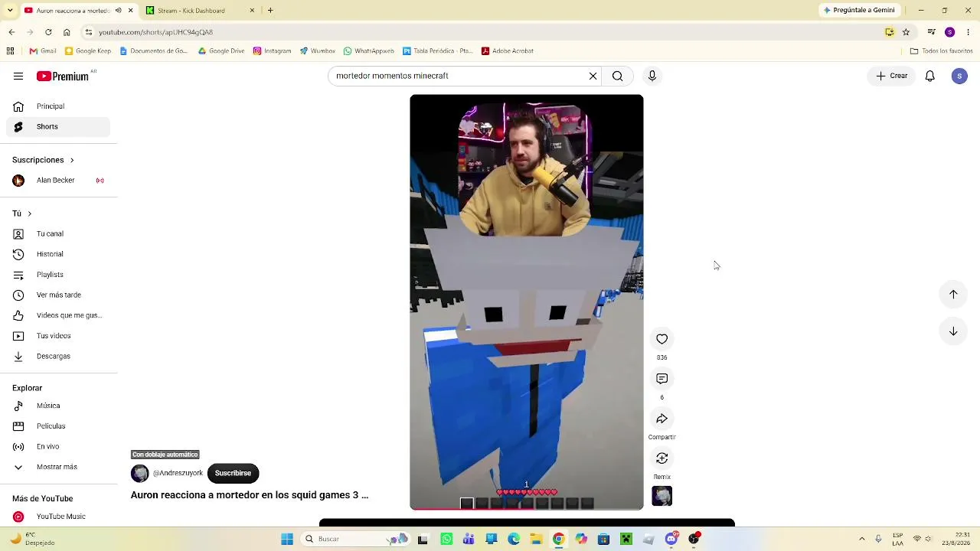Open YouTube notifications bell
This screenshot has height=551, width=980.
tap(929, 76)
